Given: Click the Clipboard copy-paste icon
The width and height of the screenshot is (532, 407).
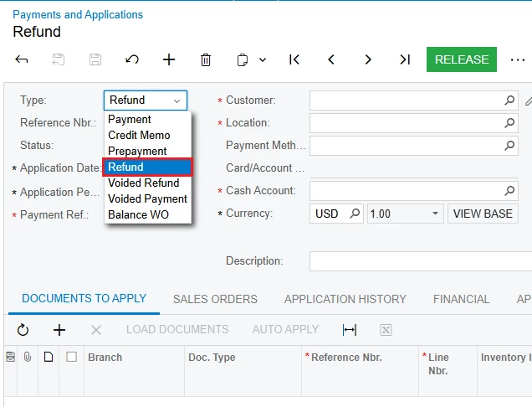Looking at the screenshot, I should tap(243, 59).
